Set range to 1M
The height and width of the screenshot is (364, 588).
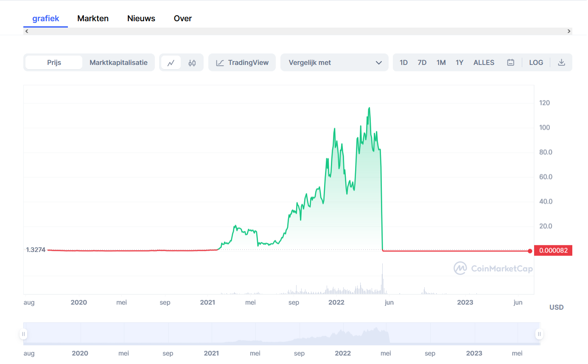tap(441, 62)
